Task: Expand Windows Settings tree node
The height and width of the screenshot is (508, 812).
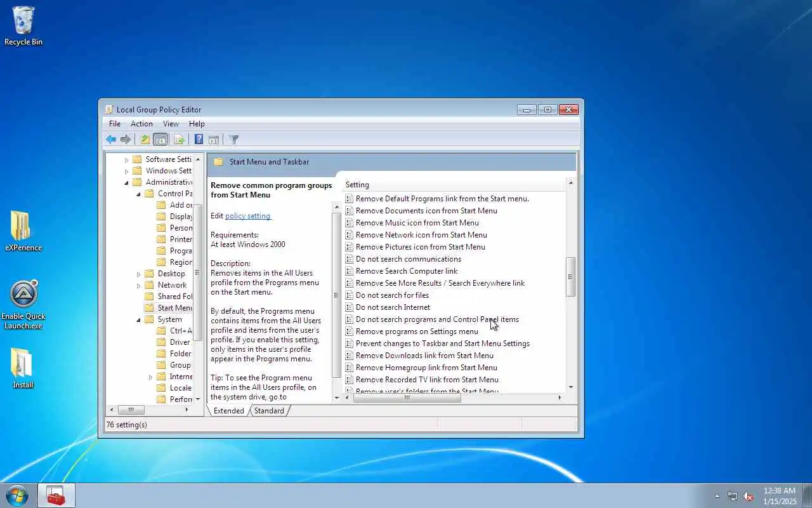Action: point(126,171)
